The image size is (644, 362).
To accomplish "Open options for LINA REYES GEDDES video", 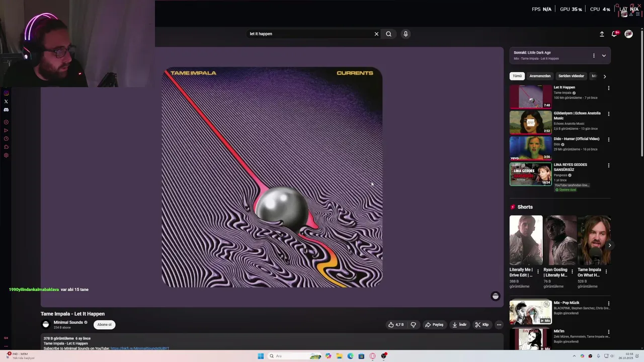I will pos(609,165).
